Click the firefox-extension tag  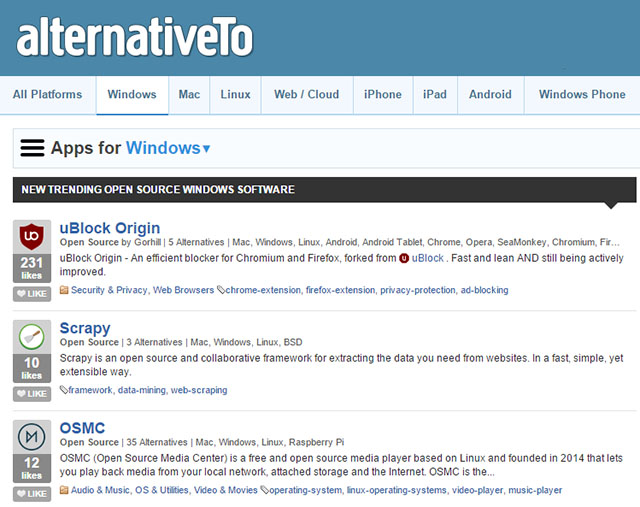point(340,290)
